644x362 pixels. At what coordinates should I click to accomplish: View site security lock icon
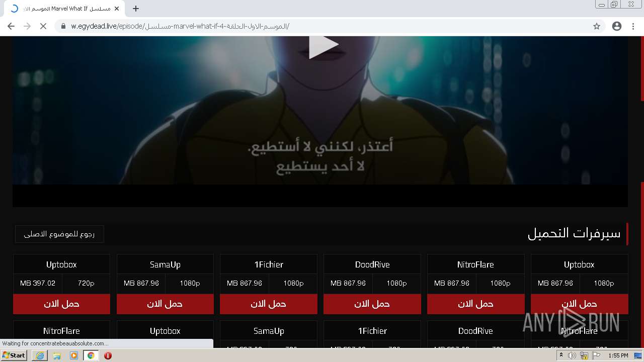coord(63,26)
